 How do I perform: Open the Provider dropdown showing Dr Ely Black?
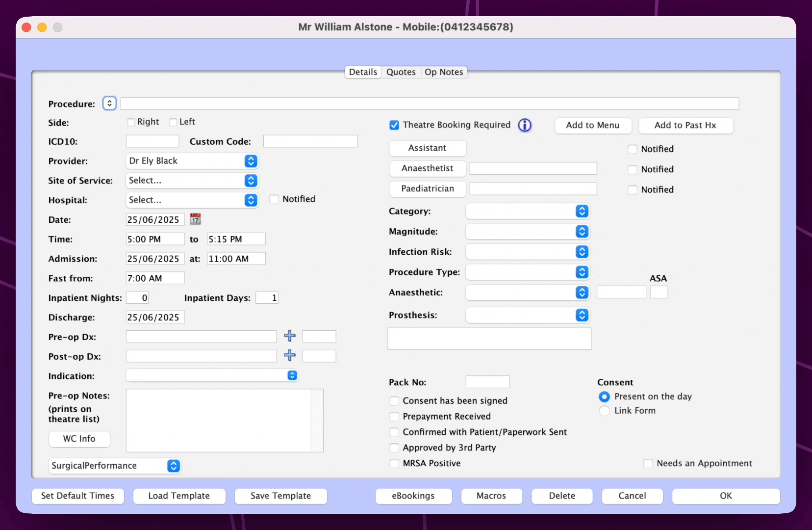click(x=192, y=161)
